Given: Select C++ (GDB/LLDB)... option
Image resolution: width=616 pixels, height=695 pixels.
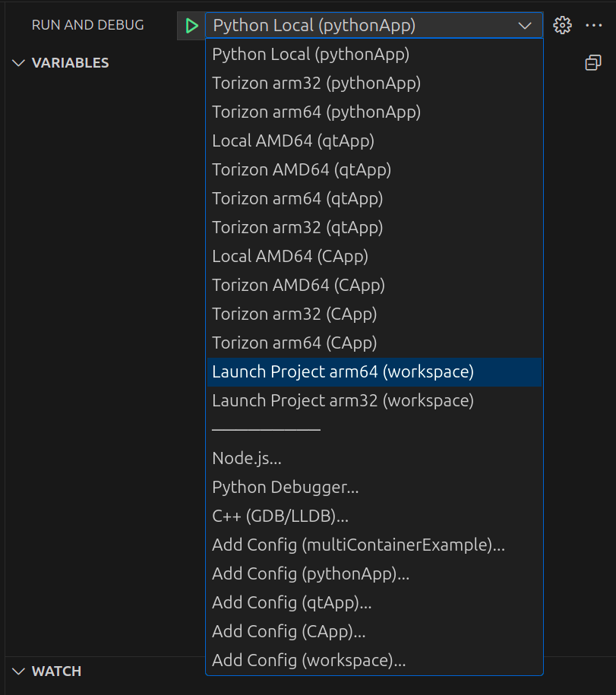Looking at the screenshot, I should (x=280, y=517).
